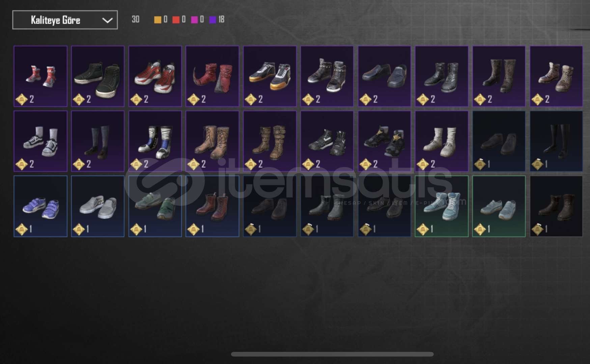Viewport: 590px width, 364px height.
Task: Select the red rarity color swatch
Action: pos(176,20)
